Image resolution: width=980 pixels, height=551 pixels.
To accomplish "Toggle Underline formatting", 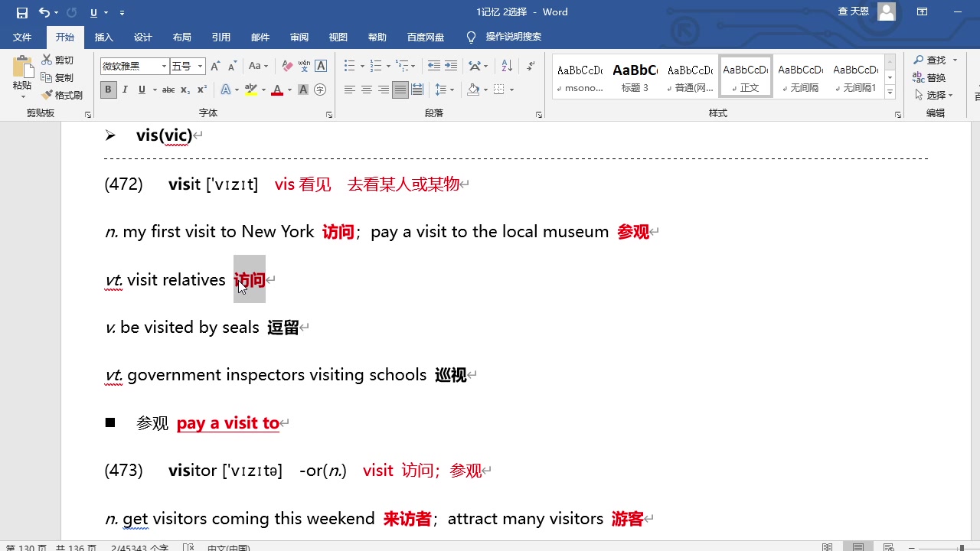I will point(142,90).
